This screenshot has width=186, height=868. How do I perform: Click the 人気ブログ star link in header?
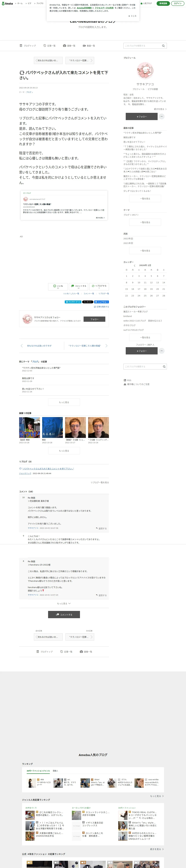tap(146, 3)
